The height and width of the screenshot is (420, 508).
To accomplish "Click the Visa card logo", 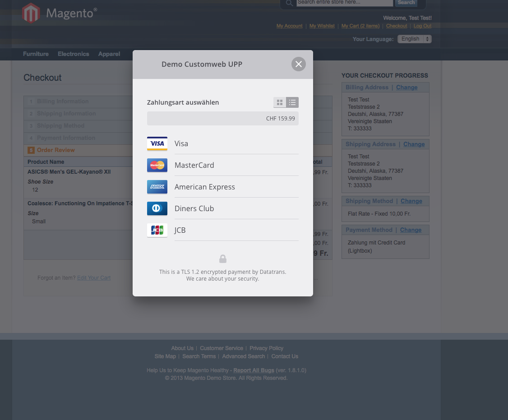I will 157,143.
